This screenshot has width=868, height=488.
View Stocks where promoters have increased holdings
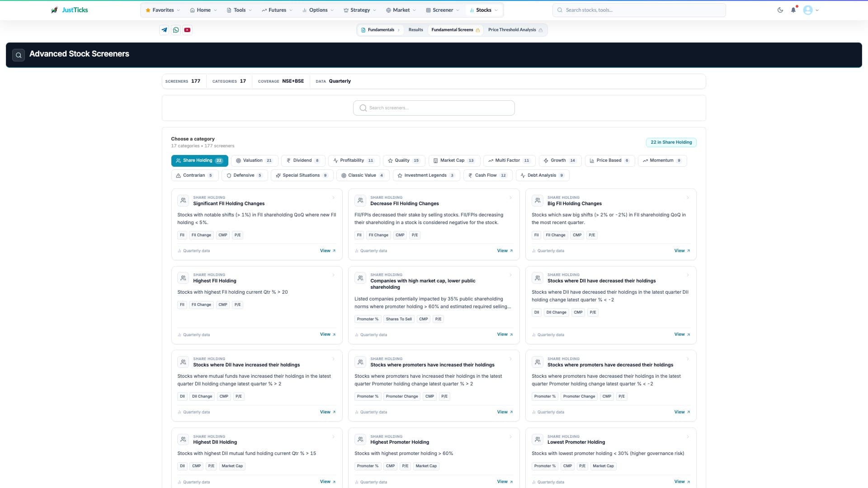tap(505, 412)
